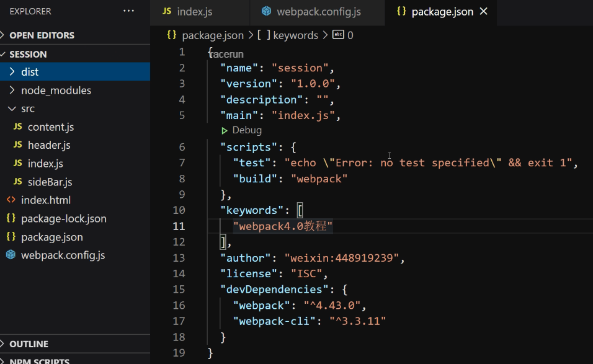
Task: Click the "test" script key
Action: point(252,163)
